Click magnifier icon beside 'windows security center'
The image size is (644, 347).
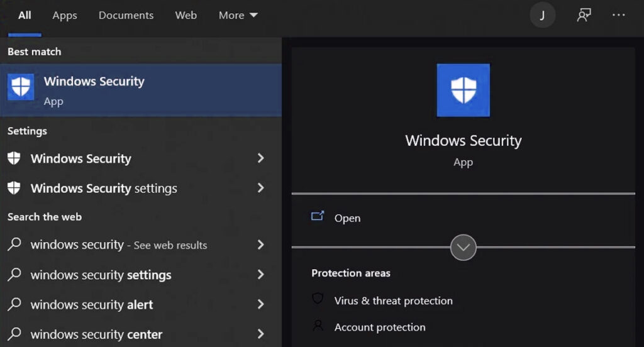point(14,333)
